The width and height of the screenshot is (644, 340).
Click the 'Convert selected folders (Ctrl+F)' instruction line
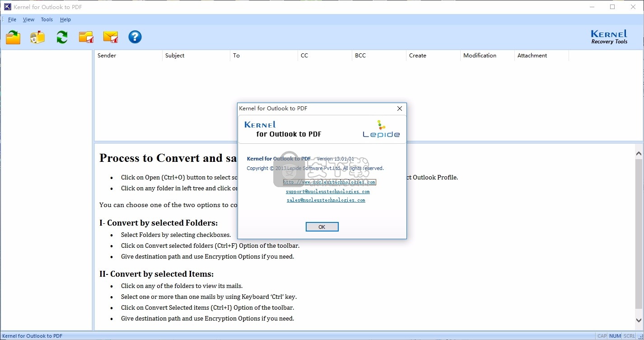pyautogui.click(x=210, y=246)
